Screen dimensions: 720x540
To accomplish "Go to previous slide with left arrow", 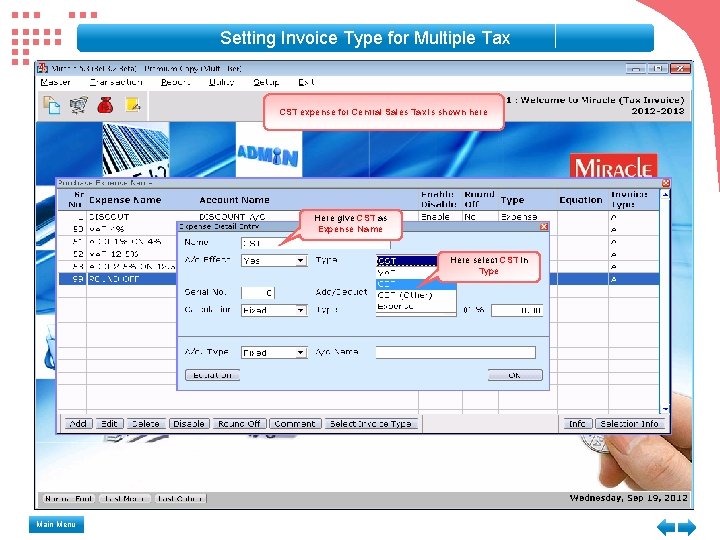I will pyautogui.click(x=666, y=527).
